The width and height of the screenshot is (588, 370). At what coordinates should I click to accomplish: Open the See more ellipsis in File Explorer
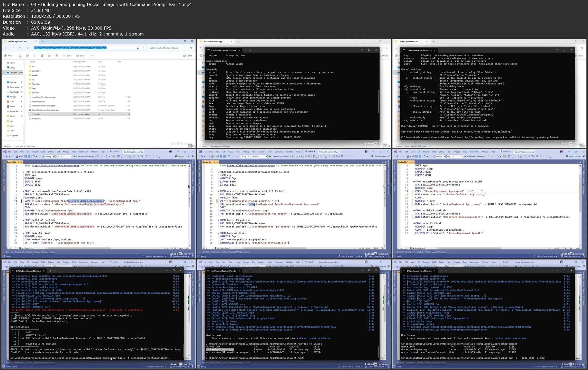(92, 56)
